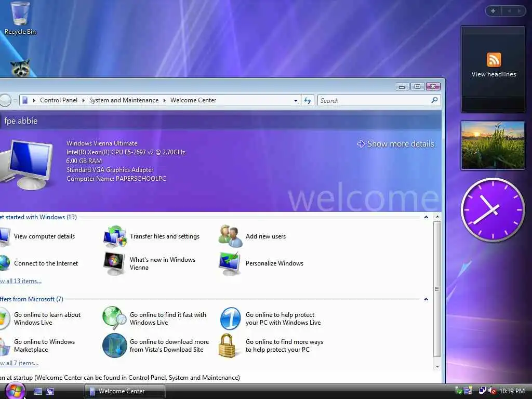Click the refresh button beside address bar
The image size is (532, 399).
[308, 100]
